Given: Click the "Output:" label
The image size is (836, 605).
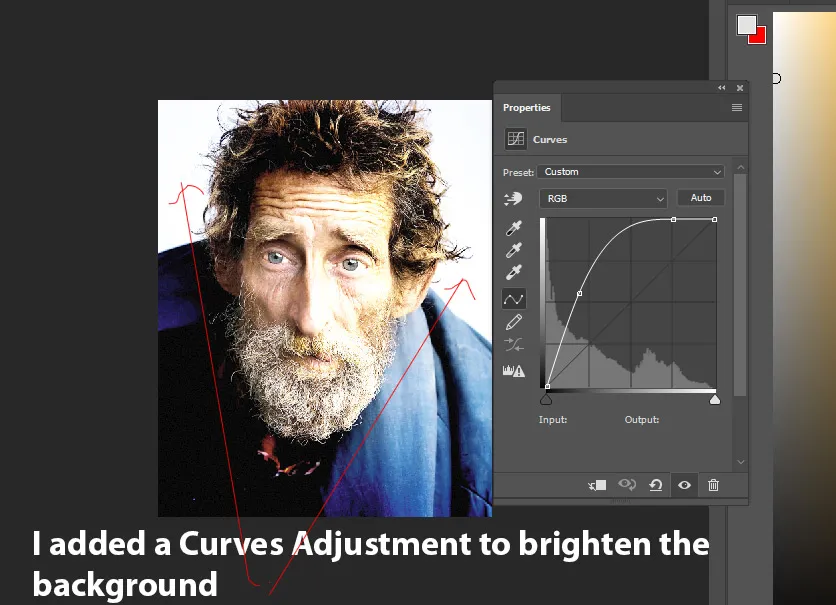Looking at the screenshot, I should pos(642,420).
